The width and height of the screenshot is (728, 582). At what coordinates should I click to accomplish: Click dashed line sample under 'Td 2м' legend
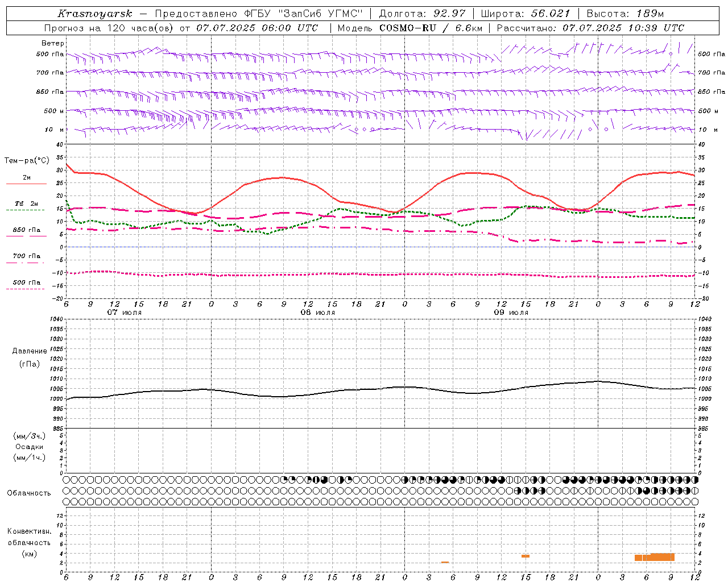(25, 210)
